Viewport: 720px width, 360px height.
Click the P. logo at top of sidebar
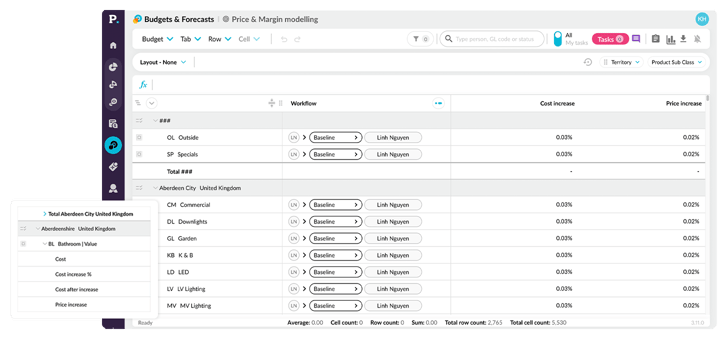(x=113, y=19)
